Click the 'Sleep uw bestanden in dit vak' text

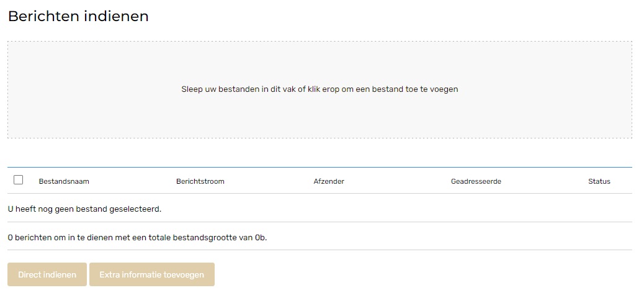click(x=320, y=89)
